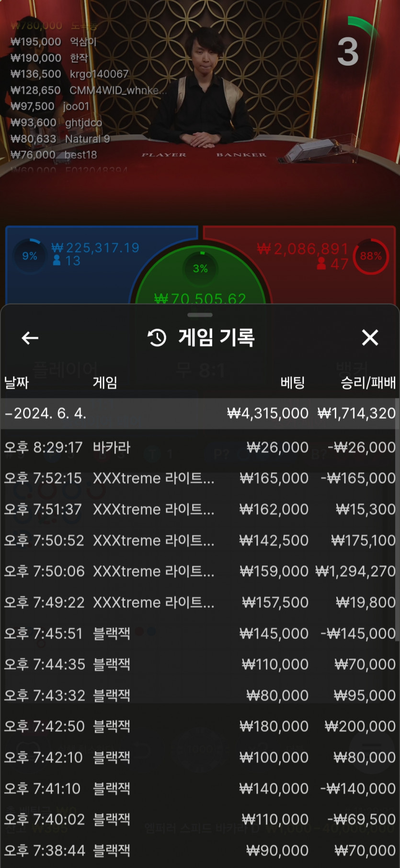
Task: Click the 승리/패배 column header
Action: (368, 382)
